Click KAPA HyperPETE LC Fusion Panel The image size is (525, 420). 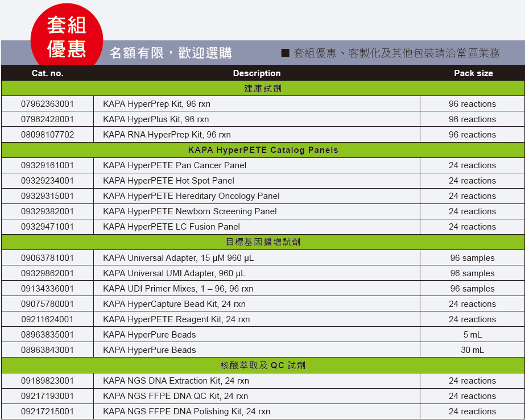tap(171, 227)
